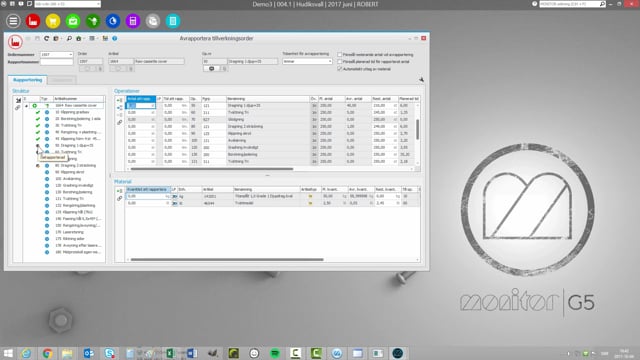The height and width of the screenshot is (360, 640).
Task: Click the link icon in Material sidebar
Action: click(120, 198)
